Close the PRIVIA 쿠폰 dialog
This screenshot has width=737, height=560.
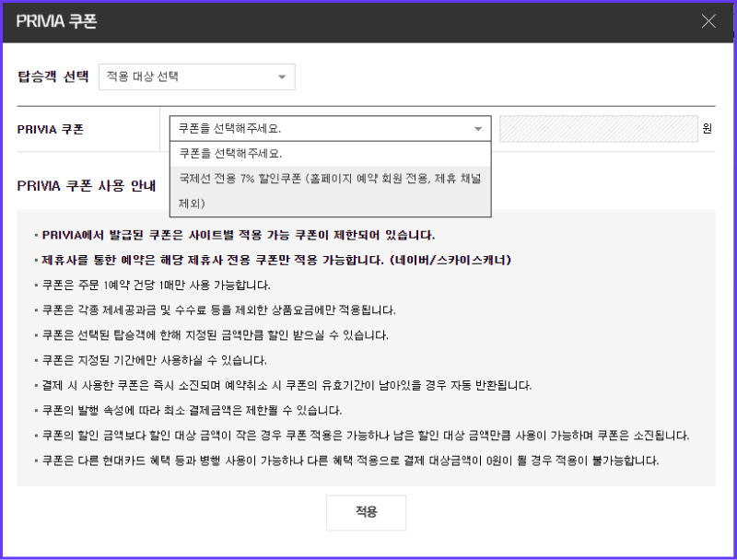tap(708, 21)
